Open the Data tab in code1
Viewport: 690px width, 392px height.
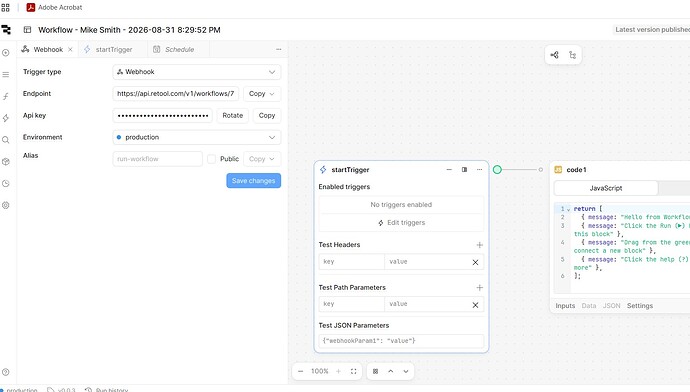(x=589, y=306)
